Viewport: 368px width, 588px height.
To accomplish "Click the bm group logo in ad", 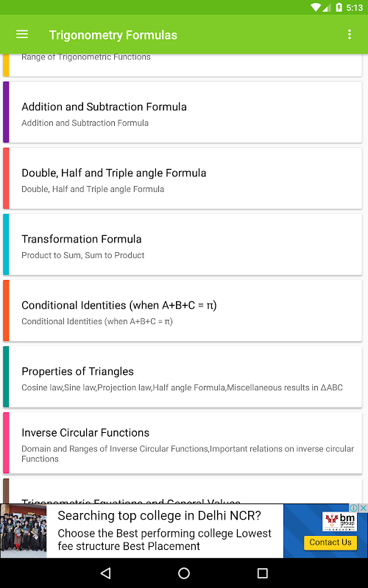I will click(x=339, y=522).
